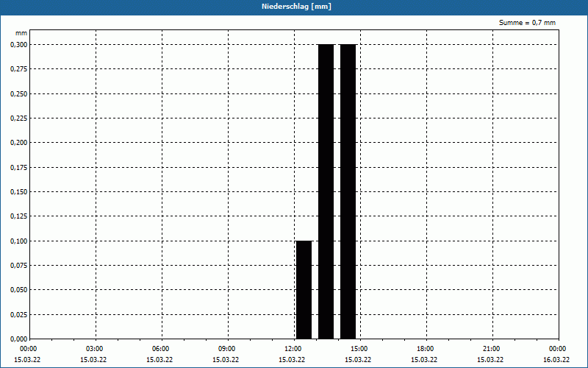Image resolution: width=588 pixels, height=368 pixels.
Task: Click the middle 0,300 mm bar of the three
Action: 326,191
